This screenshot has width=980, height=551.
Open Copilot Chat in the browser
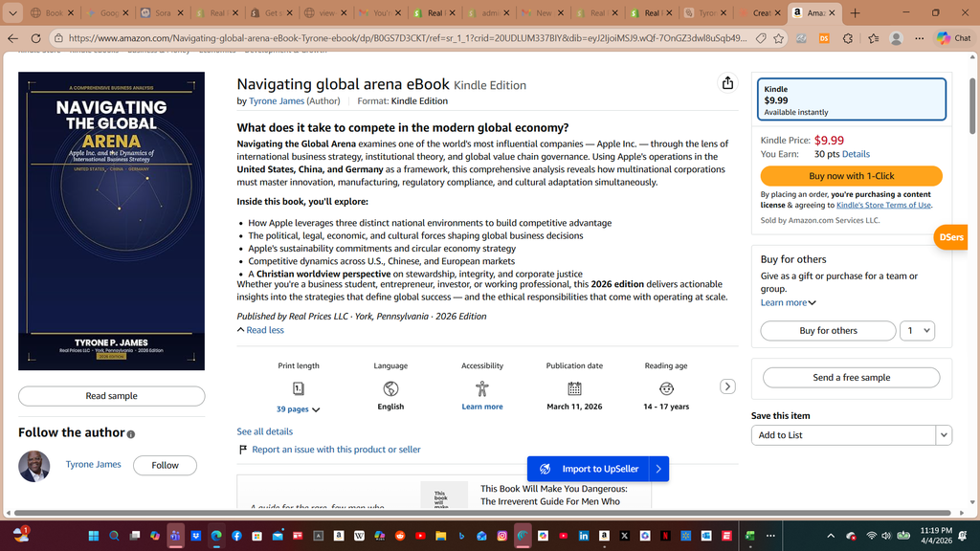(954, 38)
